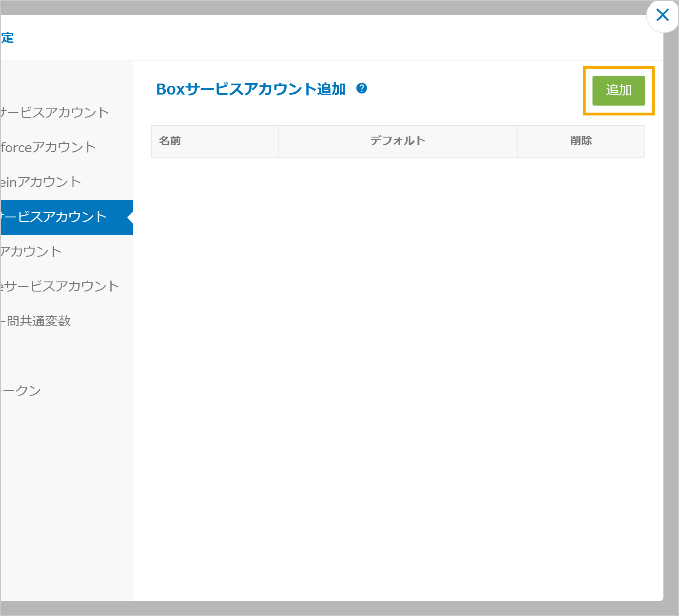Click the dimmed backdrop below the dialog
Screen dimensions: 679x616
pos(337,609)
